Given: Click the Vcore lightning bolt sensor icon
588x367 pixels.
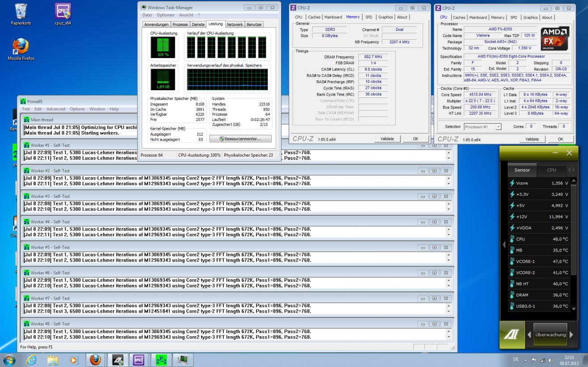Looking at the screenshot, I should pyautogui.click(x=512, y=183).
